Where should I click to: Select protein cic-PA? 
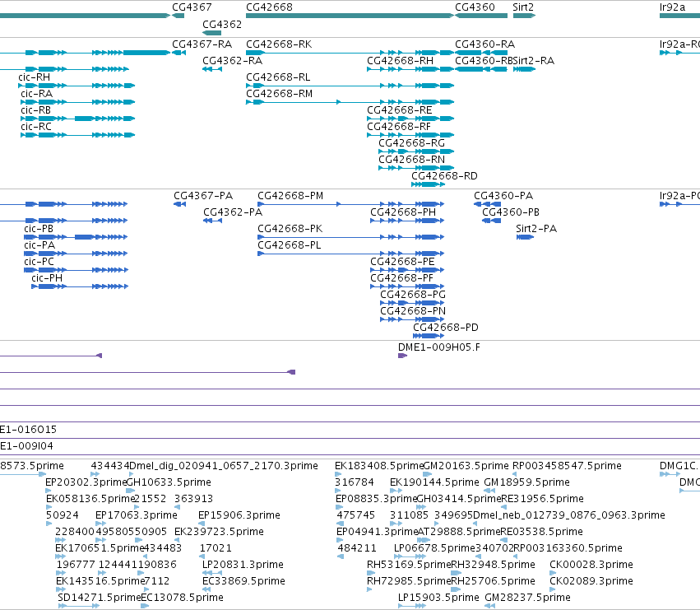39,246
